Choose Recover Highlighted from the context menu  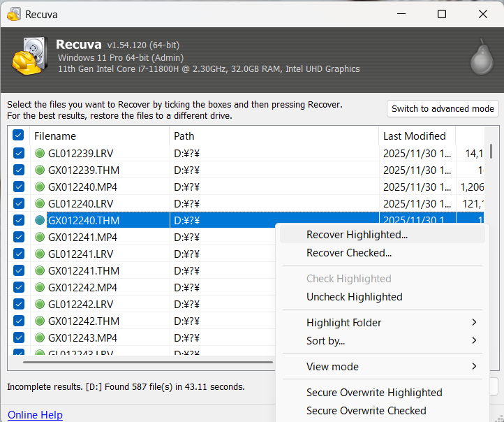point(357,235)
